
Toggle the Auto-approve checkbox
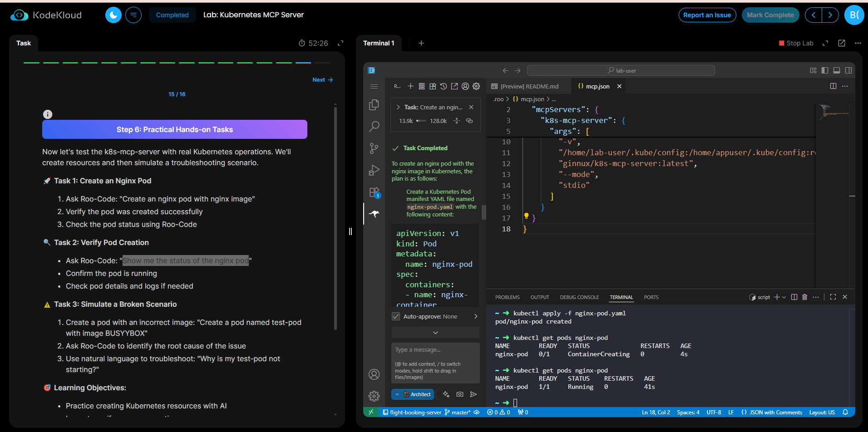coord(396,316)
